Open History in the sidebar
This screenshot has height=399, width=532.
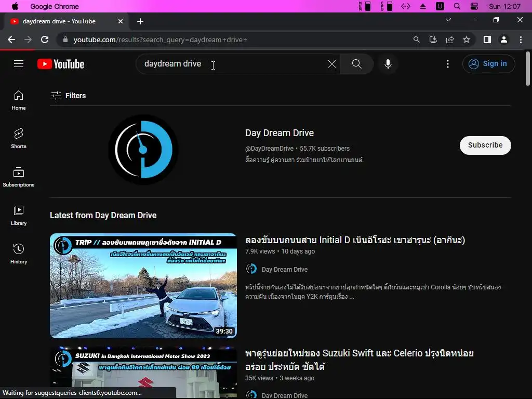pyautogui.click(x=19, y=254)
